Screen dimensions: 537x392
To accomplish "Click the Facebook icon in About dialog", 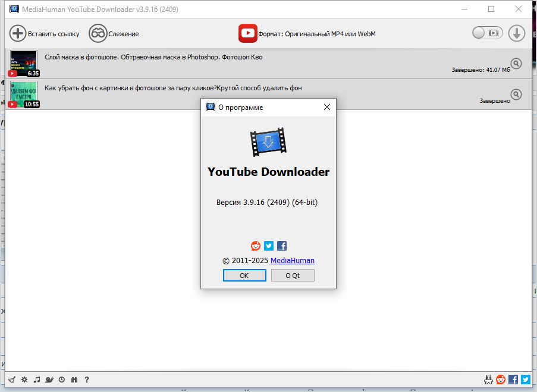I will click(282, 246).
